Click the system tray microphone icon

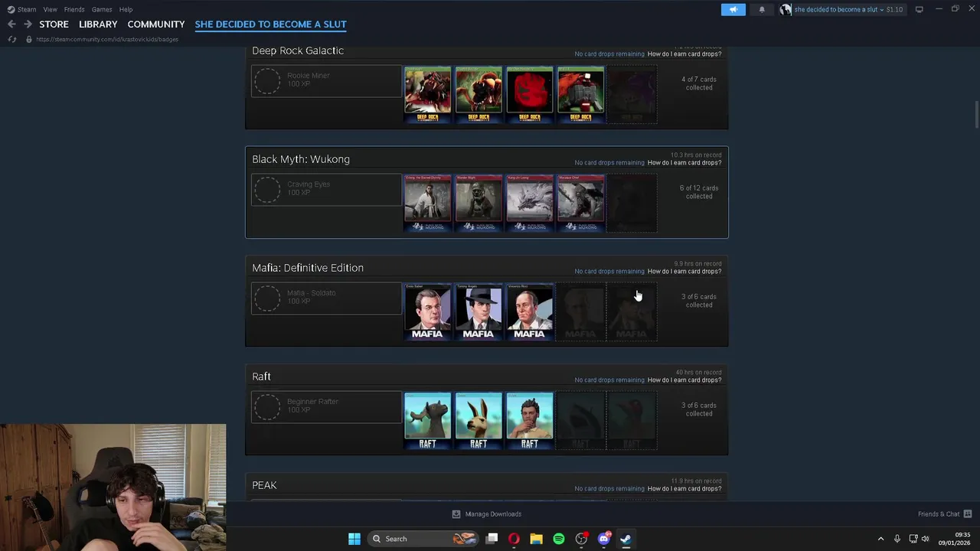pyautogui.click(x=897, y=539)
